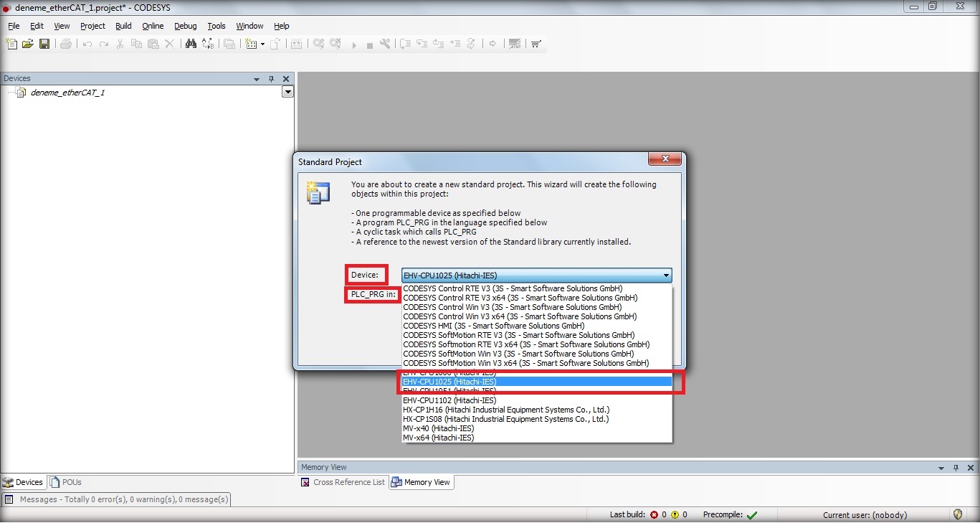This screenshot has height=523, width=980.
Task: Close the Devices panel
Action: point(286,79)
